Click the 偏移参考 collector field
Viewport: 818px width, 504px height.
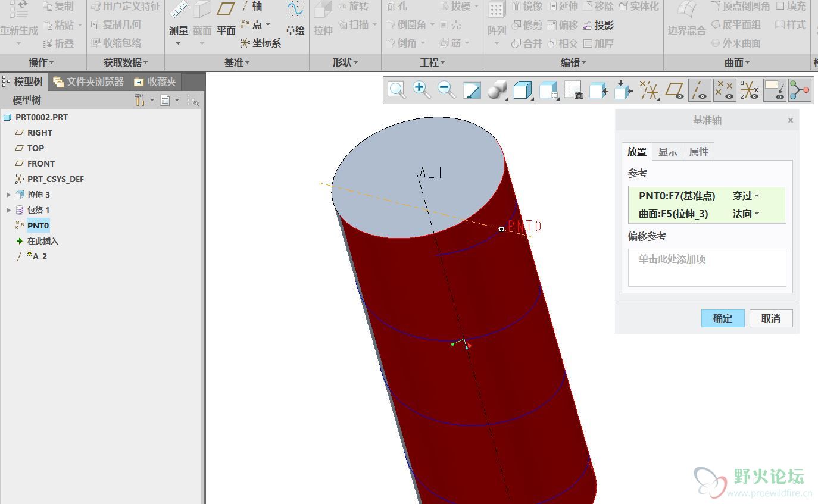707,268
